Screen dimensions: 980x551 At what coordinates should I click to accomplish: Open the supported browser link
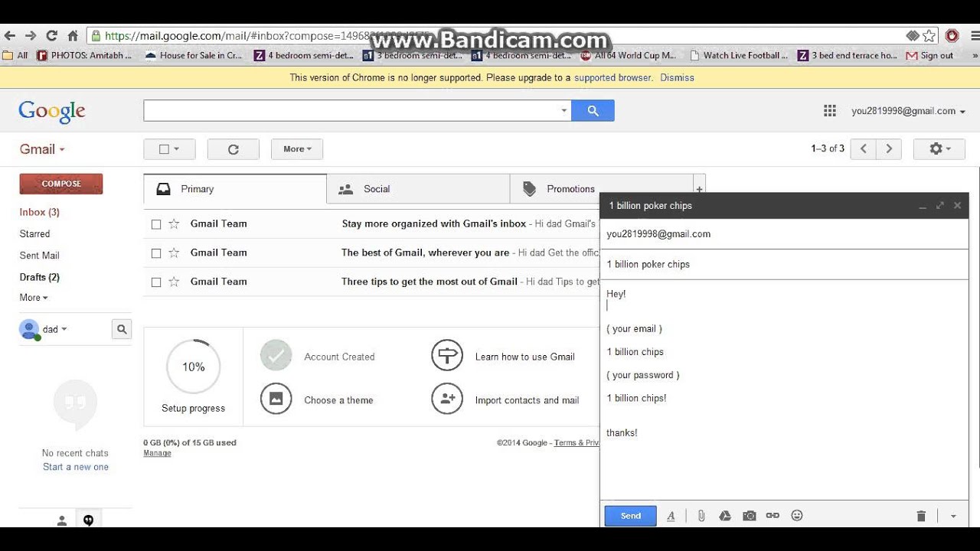[612, 77]
